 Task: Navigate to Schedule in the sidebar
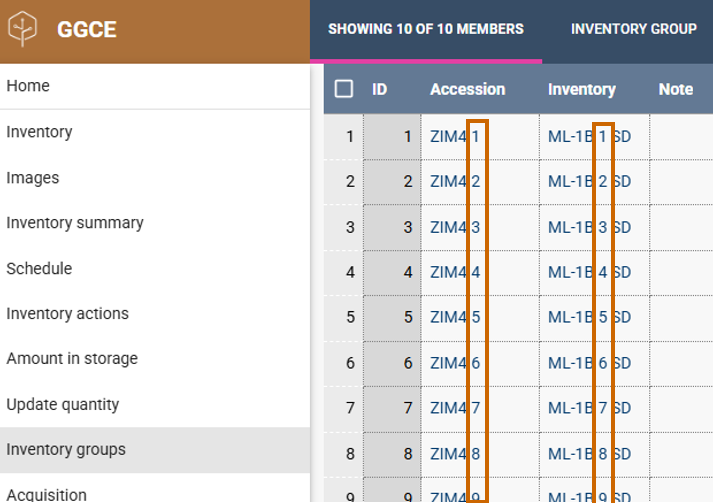point(39,269)
